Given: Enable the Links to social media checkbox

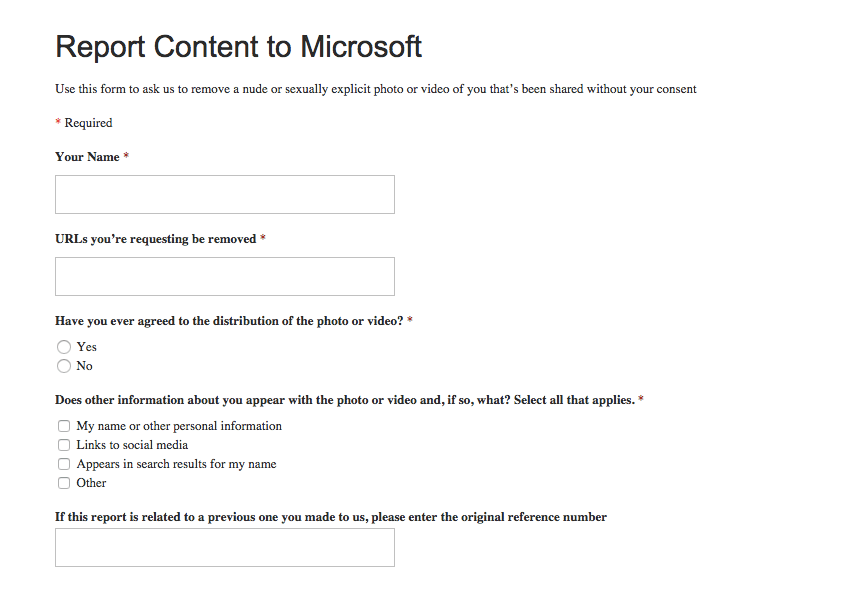Looking at the screenshot, I should click(x=64, y=445).
